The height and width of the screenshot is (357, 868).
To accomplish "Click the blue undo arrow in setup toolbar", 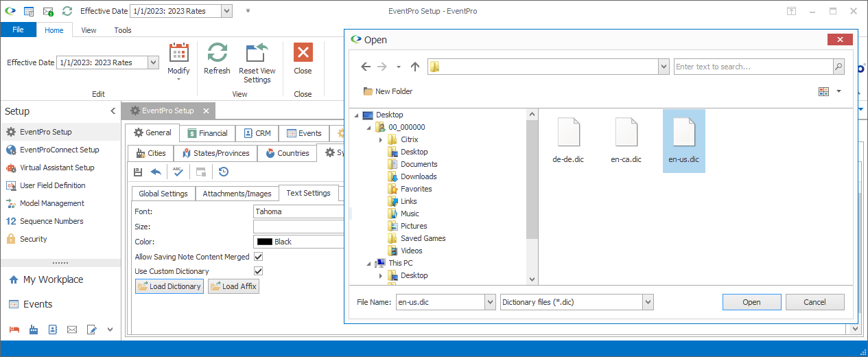I will pos(156,172).
